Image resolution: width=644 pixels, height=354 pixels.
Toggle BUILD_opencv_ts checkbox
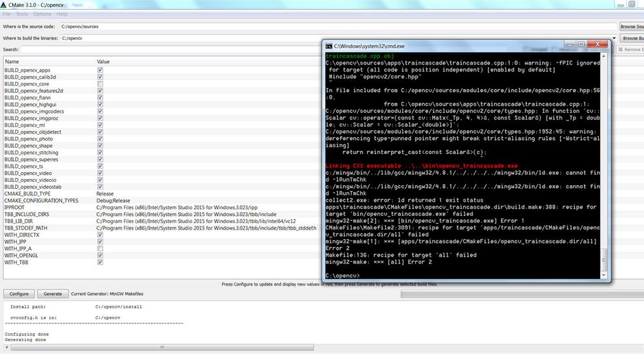pos(100,166)
